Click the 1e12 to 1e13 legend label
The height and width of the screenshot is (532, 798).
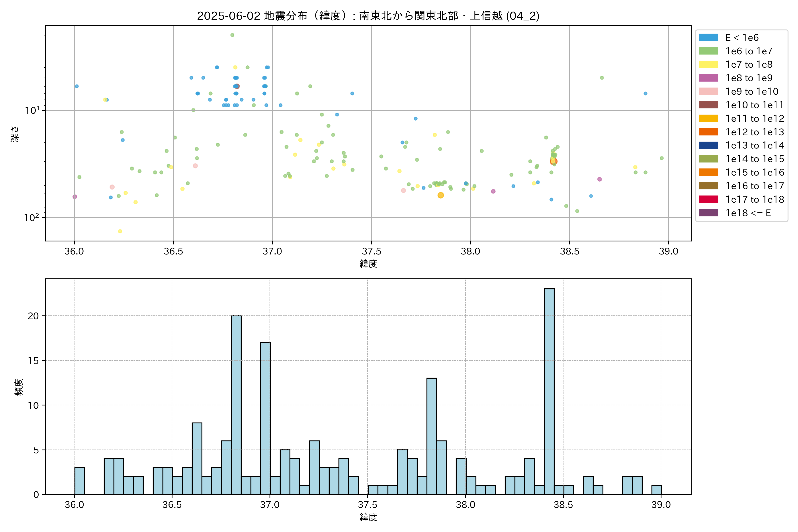pyautogui.click(x=755, y=132)
